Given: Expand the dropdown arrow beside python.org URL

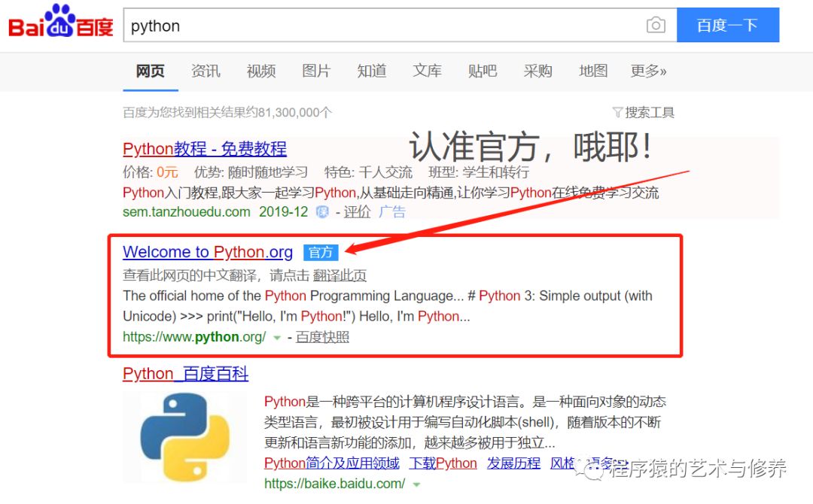Looking at the screenshot, I should [277, 339].
